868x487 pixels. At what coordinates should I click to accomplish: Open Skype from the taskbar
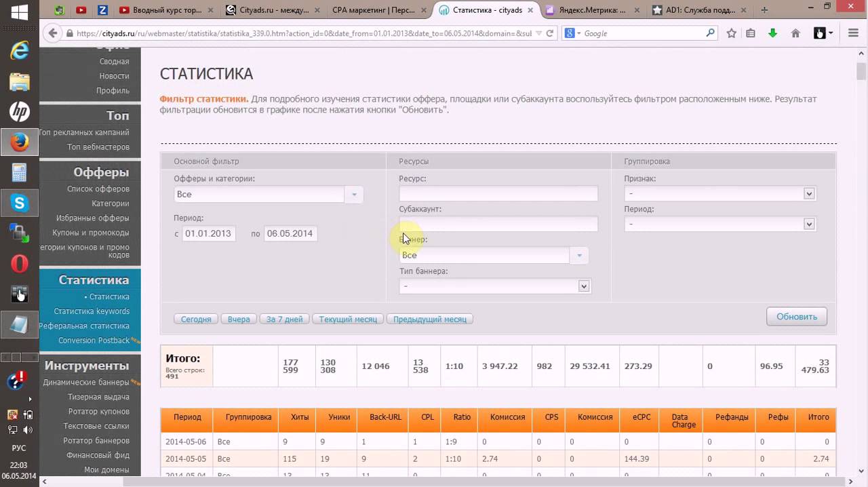pyautogui.click(x=19, y=202)
